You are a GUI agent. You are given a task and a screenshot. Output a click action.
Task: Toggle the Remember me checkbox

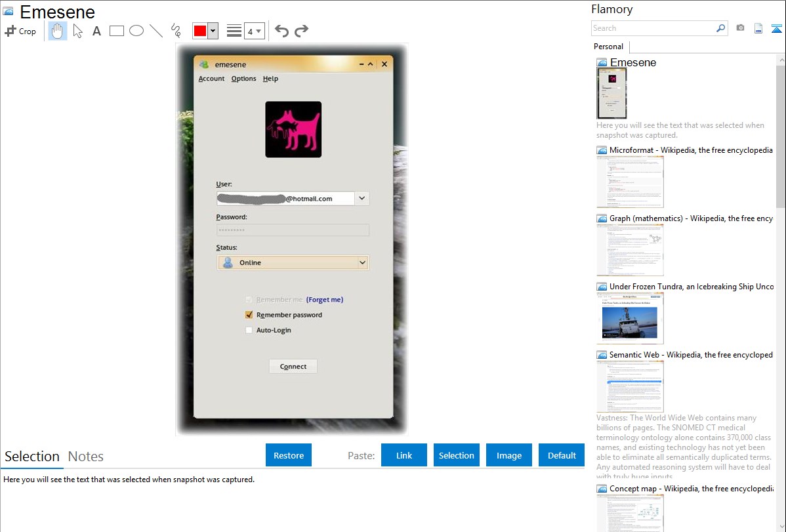(x=249, y=300)
